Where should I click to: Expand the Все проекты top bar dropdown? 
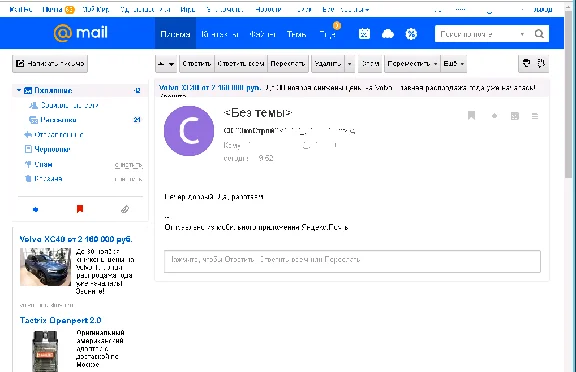pos(346,10)
